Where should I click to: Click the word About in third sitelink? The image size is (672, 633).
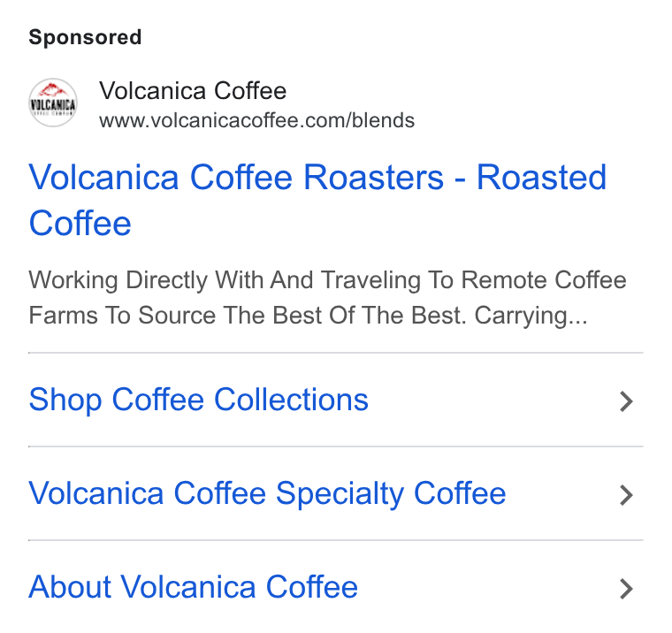(70, 587)
